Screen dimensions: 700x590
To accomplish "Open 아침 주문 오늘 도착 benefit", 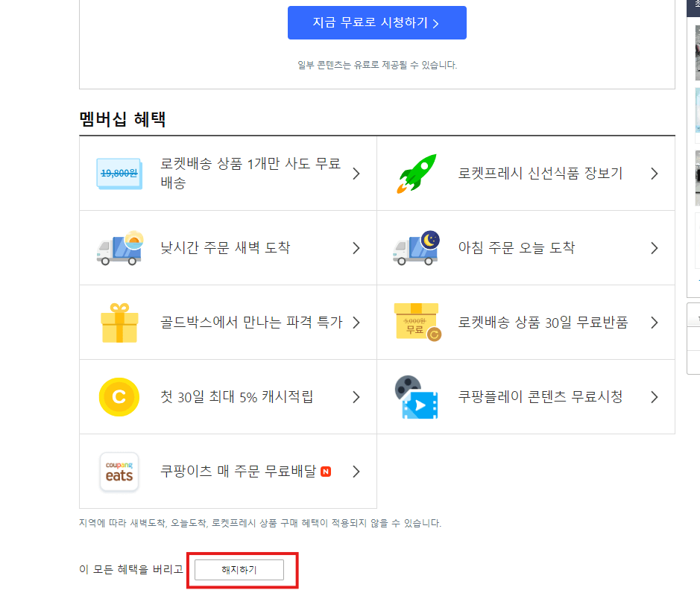I will (x=526, y=248).
